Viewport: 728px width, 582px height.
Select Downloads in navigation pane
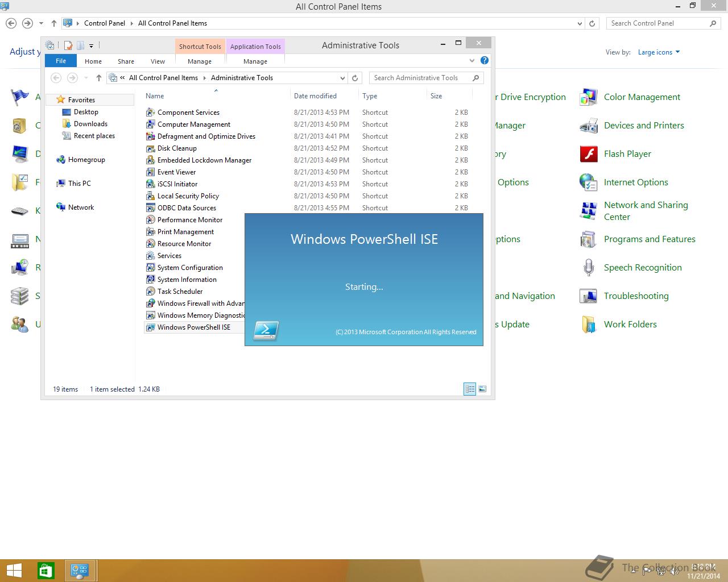[x=90, y=124]
